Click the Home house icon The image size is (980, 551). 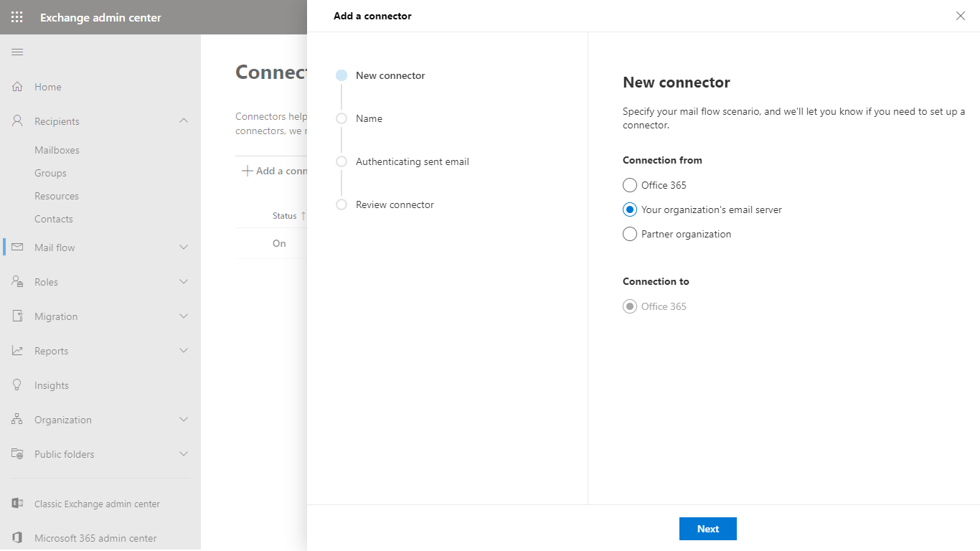[x=18, y=87]
